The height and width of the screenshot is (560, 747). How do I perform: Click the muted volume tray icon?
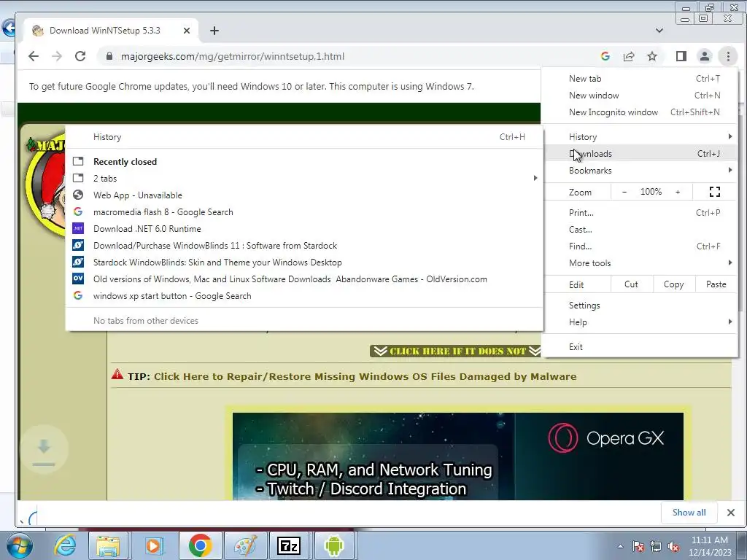[x=673, y=546]
